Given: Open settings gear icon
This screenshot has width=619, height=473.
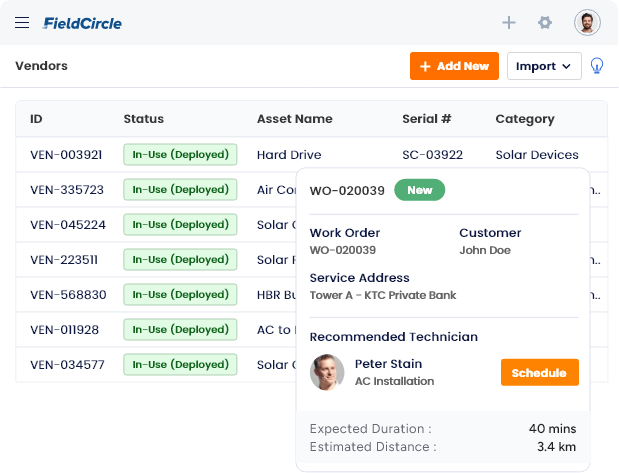Looking at the screenshot, I should pos(545,23).
